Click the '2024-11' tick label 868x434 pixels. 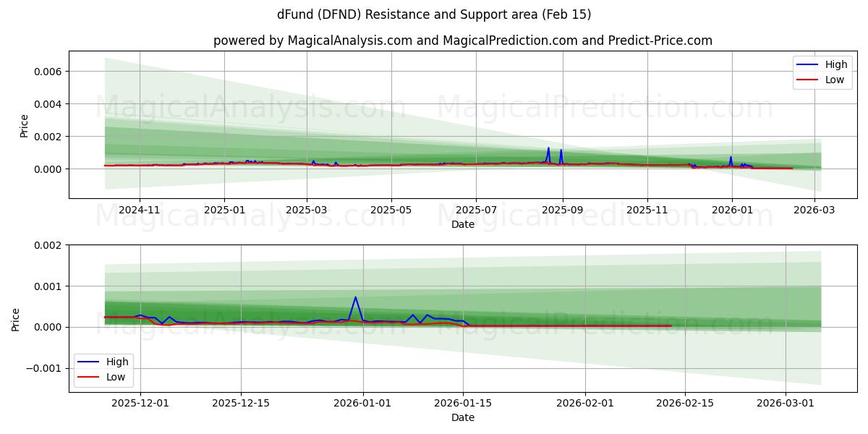139,210
